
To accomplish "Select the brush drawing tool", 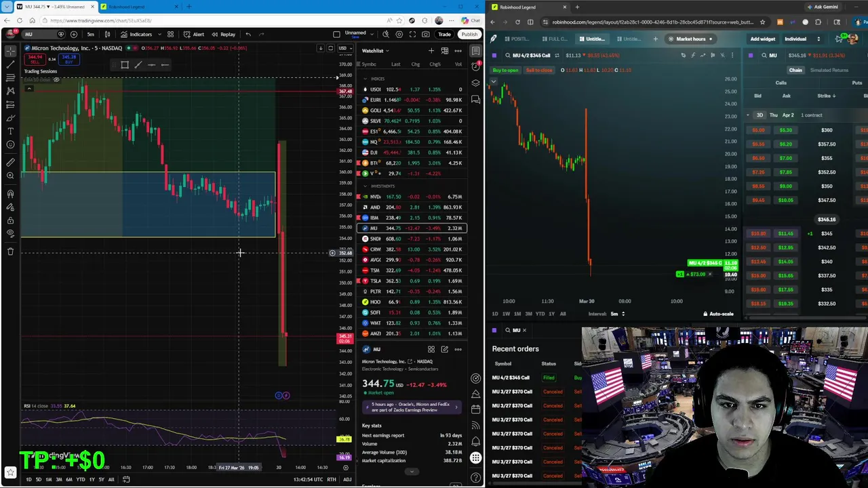I will [x=10, y=118].
